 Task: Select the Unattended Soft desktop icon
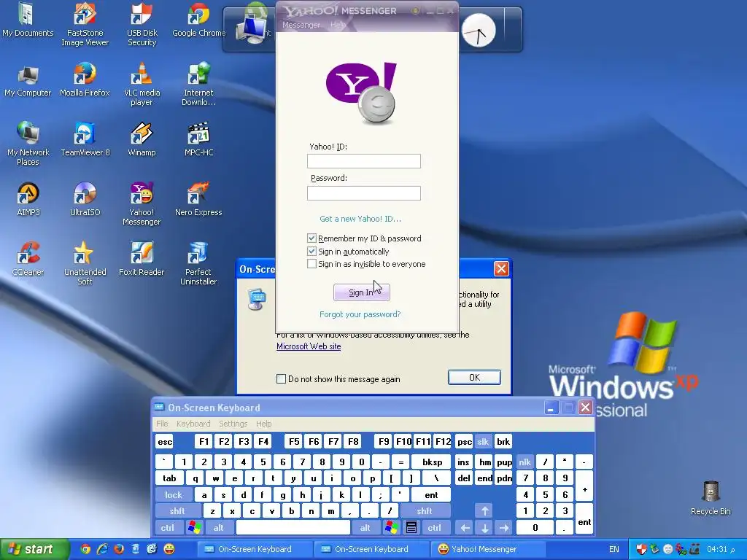coord(85,262)
